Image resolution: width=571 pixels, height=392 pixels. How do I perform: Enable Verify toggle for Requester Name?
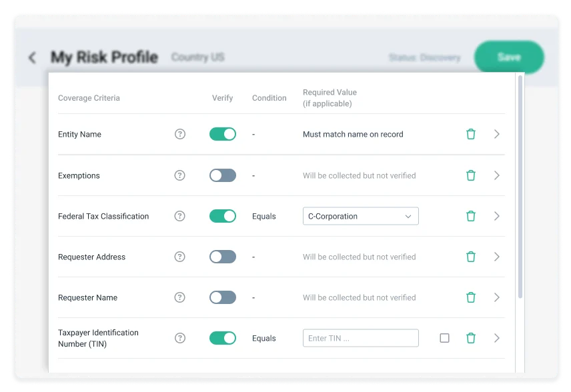click(x=223, y=298)
